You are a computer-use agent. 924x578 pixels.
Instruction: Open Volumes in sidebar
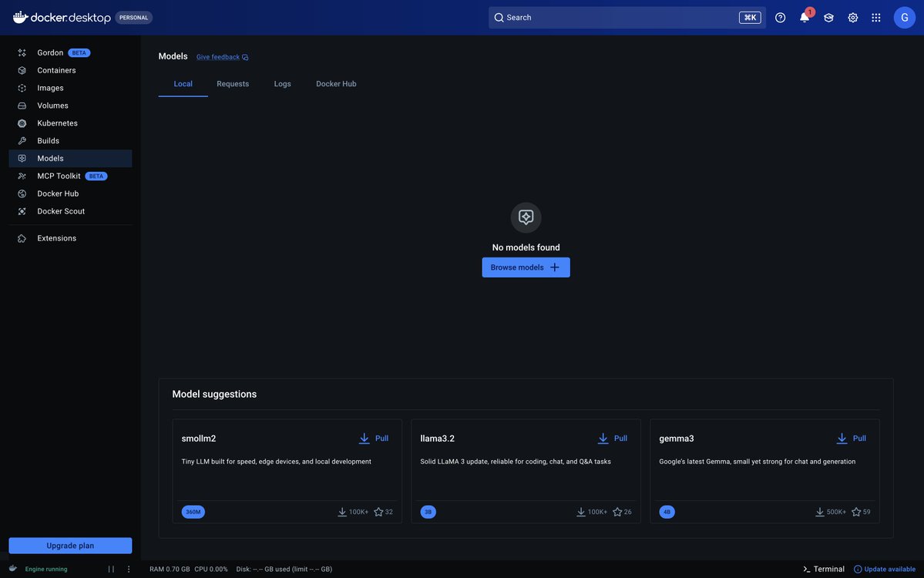(70, 106)
